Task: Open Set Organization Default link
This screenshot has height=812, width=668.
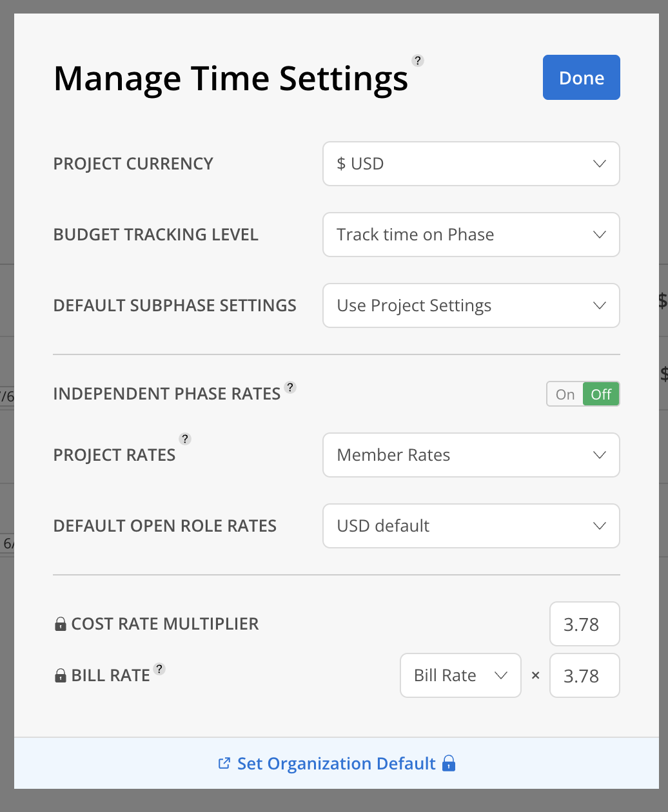Action: pos(337,764)
